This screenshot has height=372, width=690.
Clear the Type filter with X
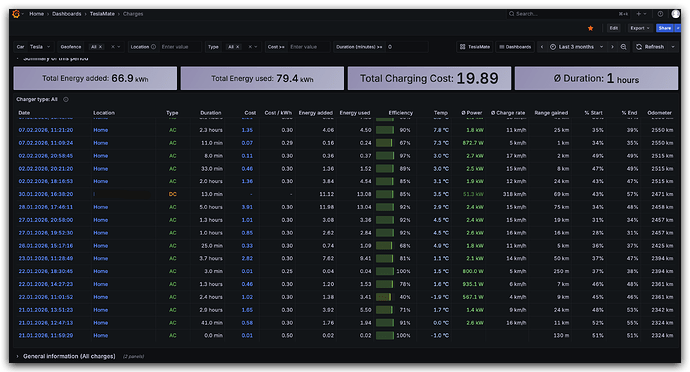click(250, 47)
